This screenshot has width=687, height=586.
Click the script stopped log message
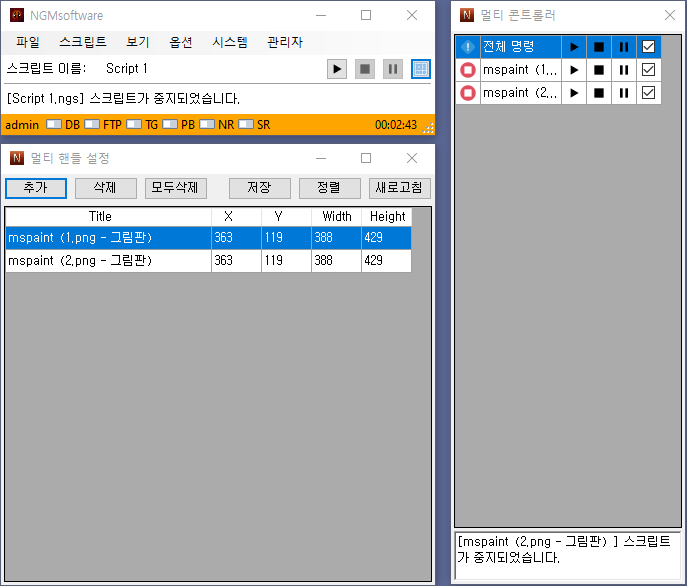pyautogui.click(x=123, y=98)
